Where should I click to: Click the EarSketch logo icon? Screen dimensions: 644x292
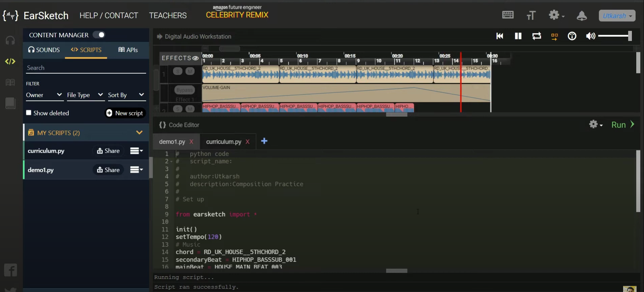[10, 15]
